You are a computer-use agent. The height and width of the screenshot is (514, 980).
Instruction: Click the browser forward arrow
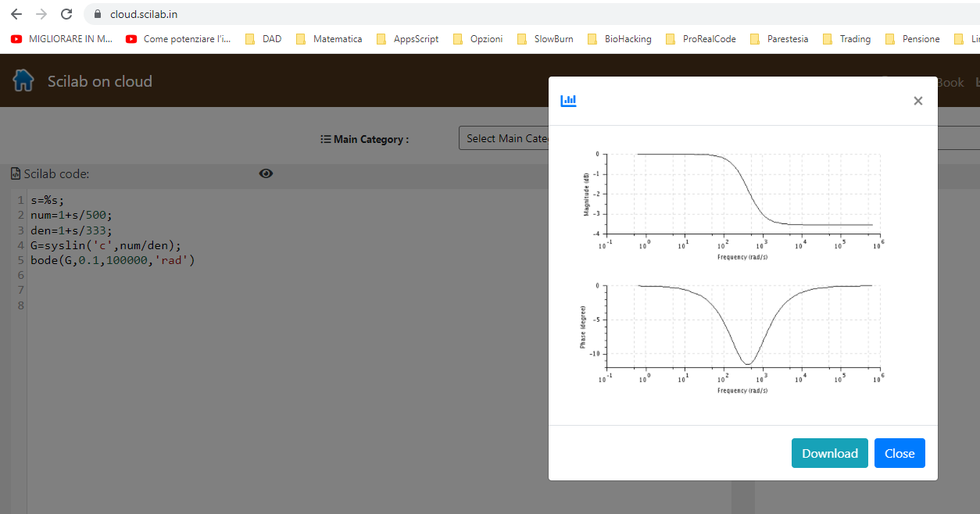click(41, 14)
